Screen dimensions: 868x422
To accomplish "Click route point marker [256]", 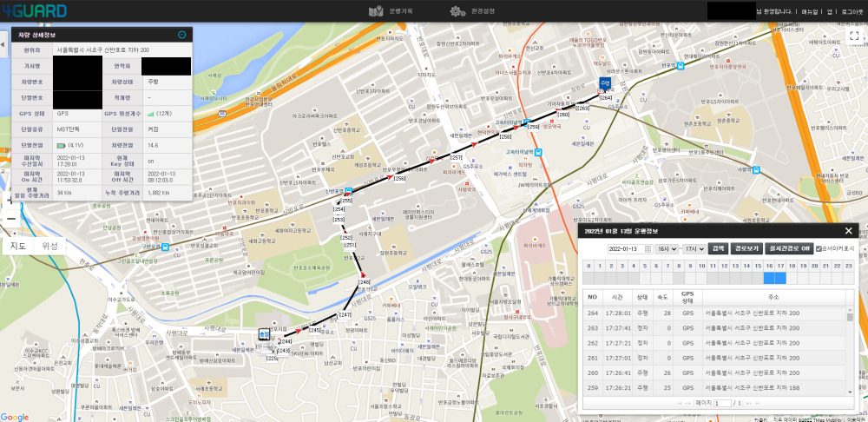I will (399, 178).
